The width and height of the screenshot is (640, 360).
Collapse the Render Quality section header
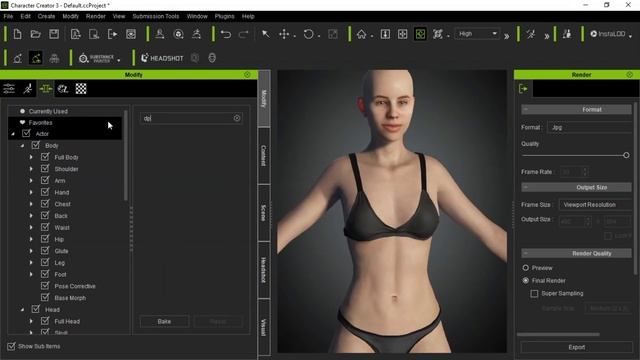pyautogui.click(x=576, y=253)
